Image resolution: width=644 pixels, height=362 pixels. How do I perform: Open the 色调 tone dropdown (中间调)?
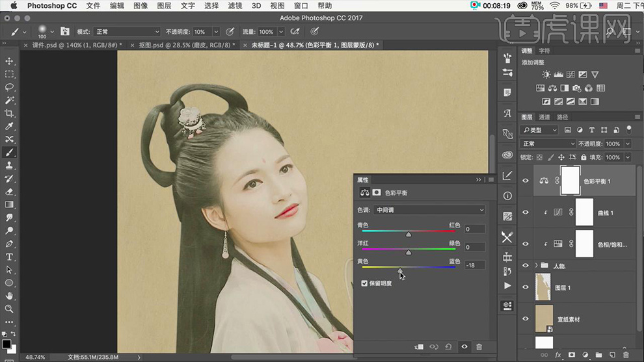[x=429, y=210]
